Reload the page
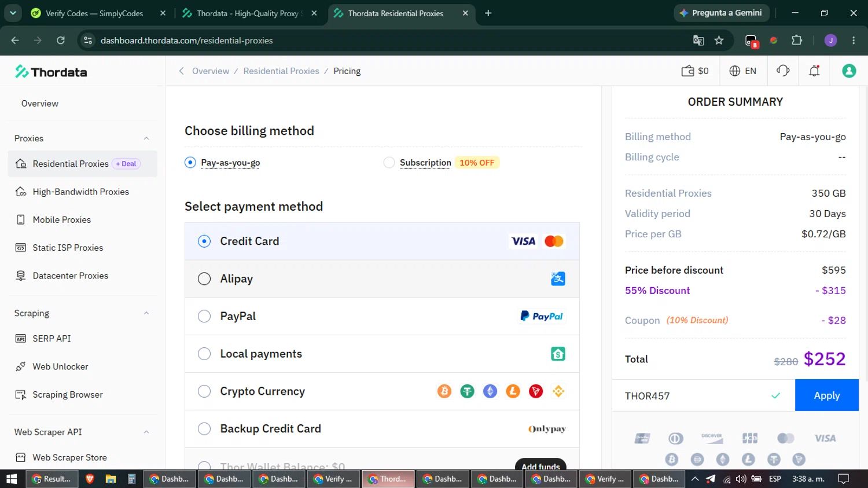 [x=60, y=40]
